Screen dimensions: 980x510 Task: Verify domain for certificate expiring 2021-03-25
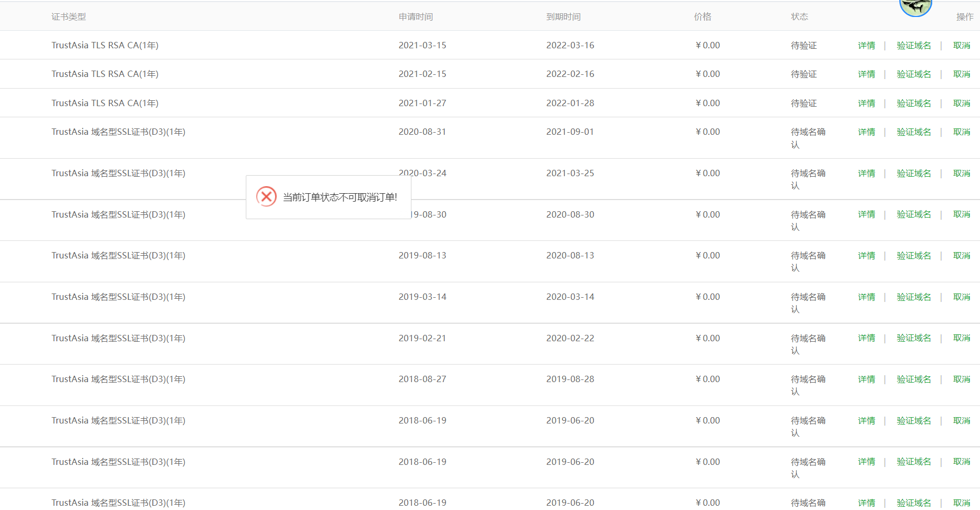point(914,174)
